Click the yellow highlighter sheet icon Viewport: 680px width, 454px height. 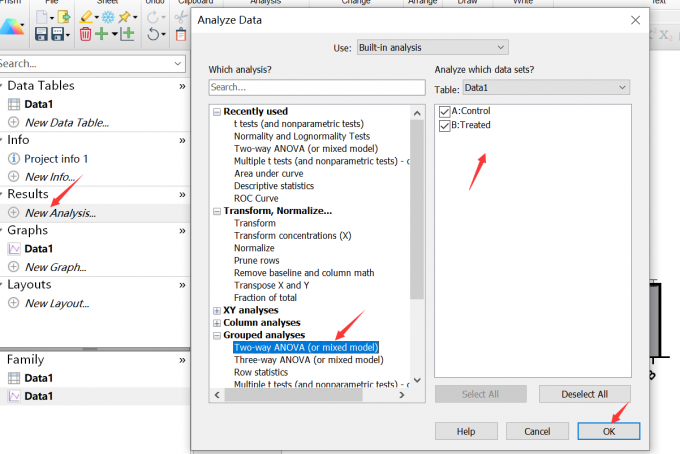(86, 17)
